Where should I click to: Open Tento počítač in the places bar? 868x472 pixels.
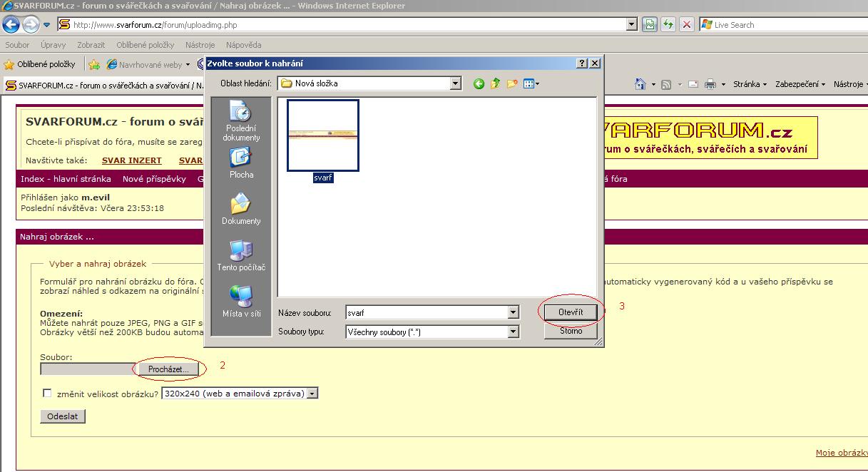click(x=241, y=255)
